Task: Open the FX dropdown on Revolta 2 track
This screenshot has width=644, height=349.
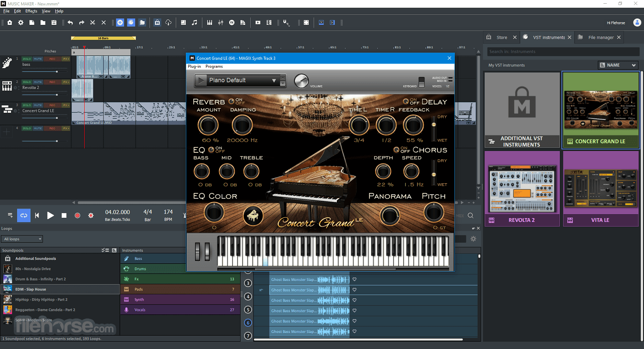Action: (66, 82)
